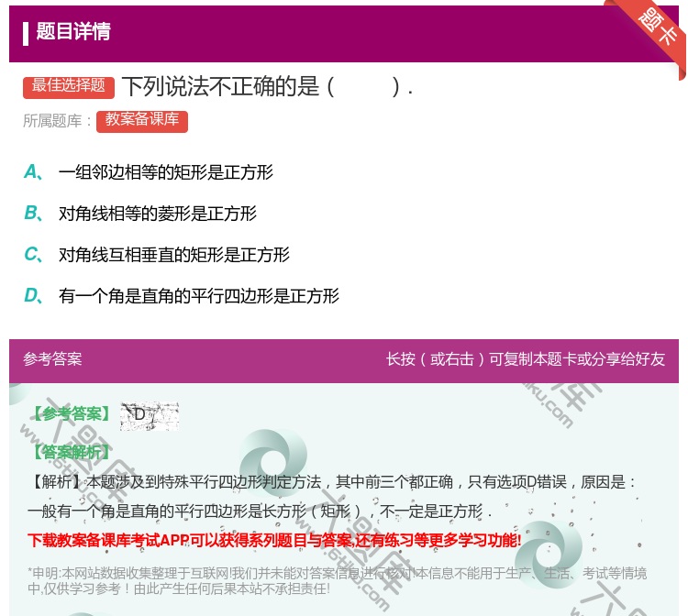688x616 pixels.
Task: Click the 题目详情 header title
Action: (73, 31)
